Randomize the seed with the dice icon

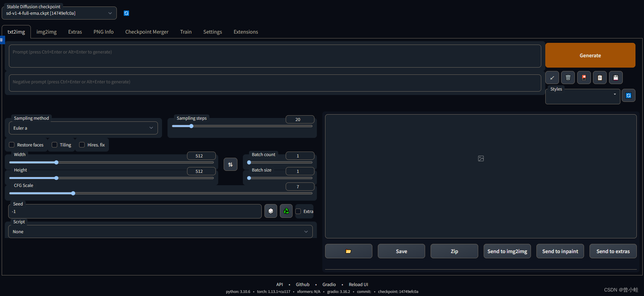tap(271, 211)
